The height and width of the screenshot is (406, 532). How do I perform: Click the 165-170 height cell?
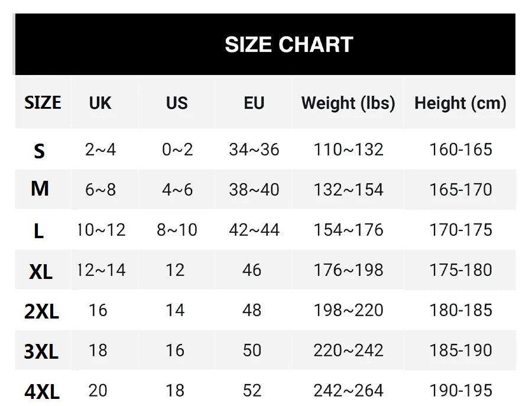[460, 190]
